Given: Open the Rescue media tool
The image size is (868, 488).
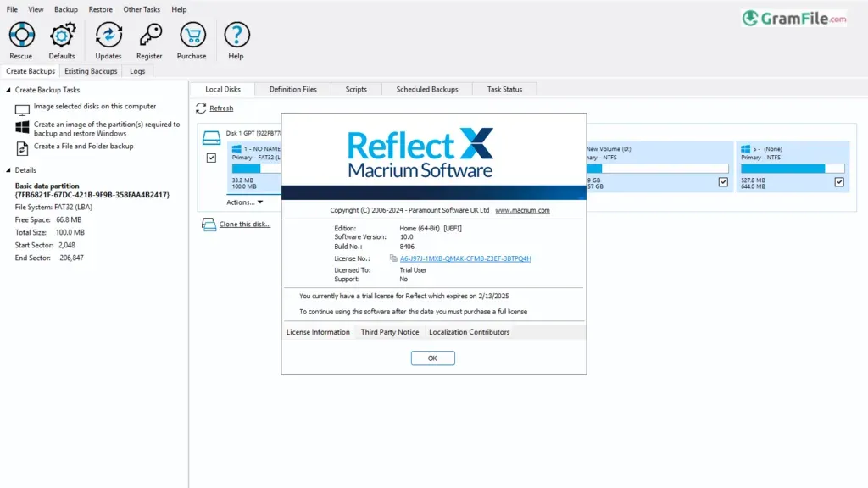Looking at the screenshot, I should 21,35.
